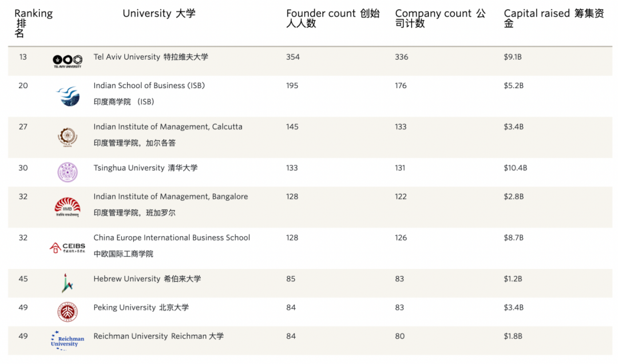
Task: Click founder count 195
Action: [x=292, y=86]
